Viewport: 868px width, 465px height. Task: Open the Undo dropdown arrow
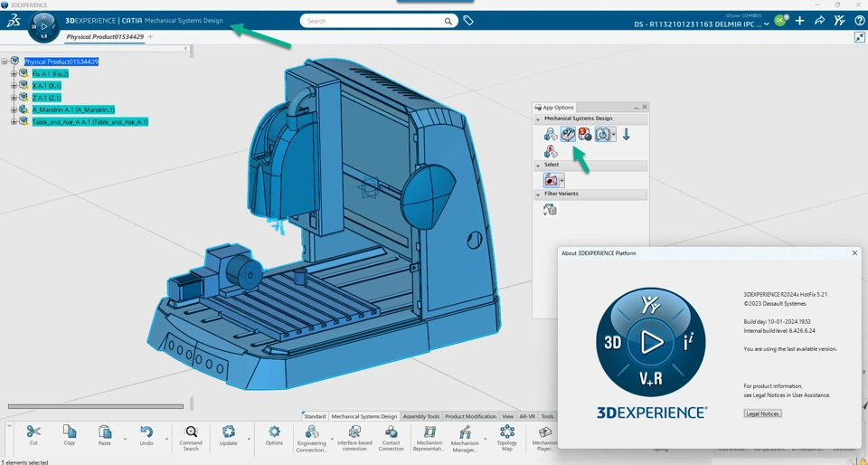pyautogui.click(x=166, y=439)
